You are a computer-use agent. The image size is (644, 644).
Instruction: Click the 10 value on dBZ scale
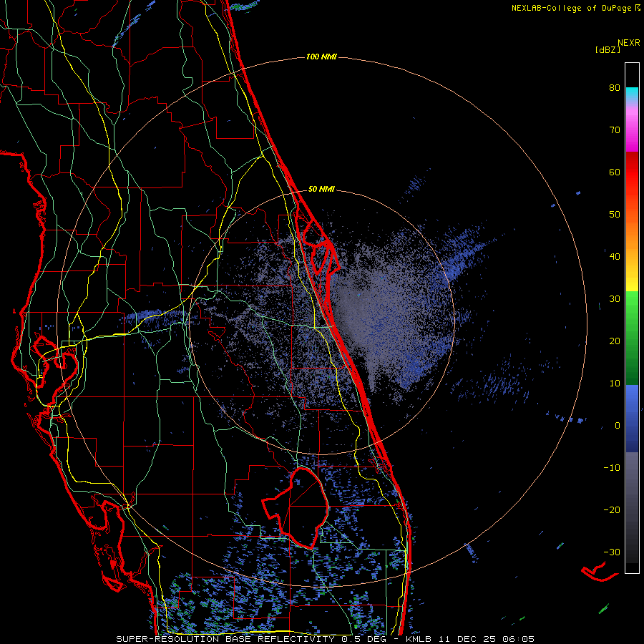point(615,384)
